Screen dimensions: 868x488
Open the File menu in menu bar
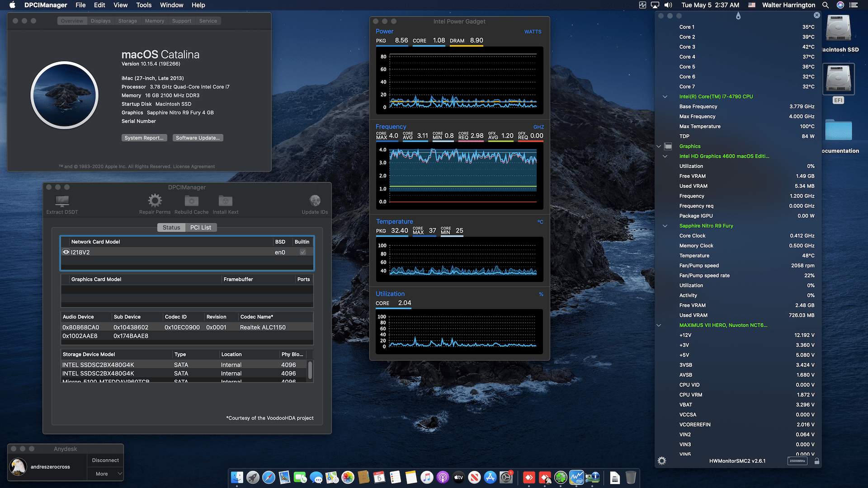80,5
